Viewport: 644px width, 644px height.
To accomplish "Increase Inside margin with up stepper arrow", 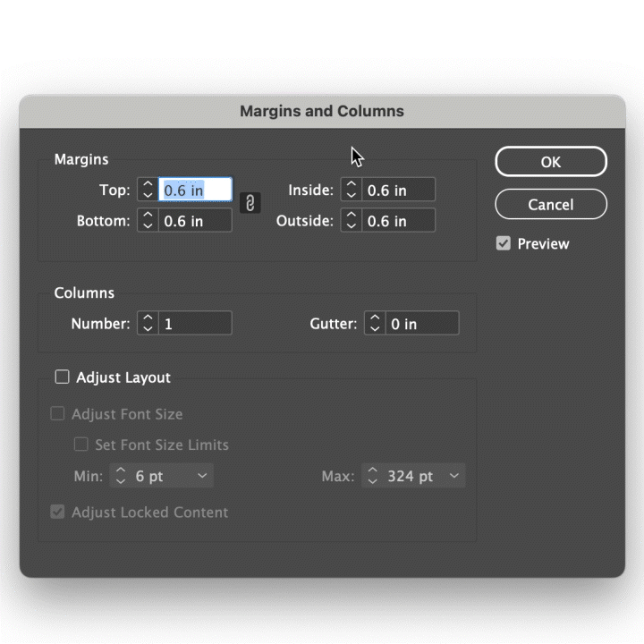I will [x=352, y=184].
